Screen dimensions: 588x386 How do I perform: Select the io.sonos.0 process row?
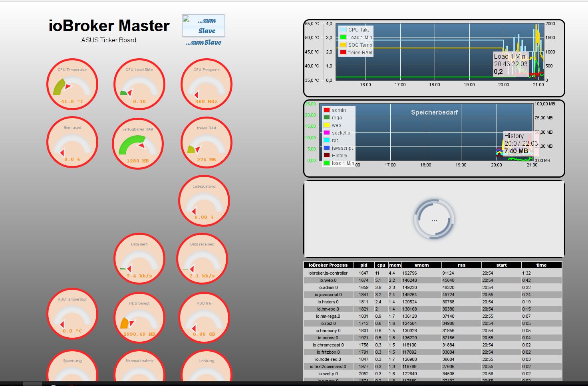click(433, 338)
